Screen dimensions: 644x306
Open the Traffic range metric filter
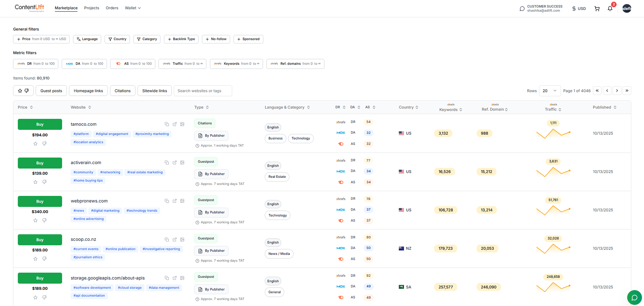tap(182, 64)
